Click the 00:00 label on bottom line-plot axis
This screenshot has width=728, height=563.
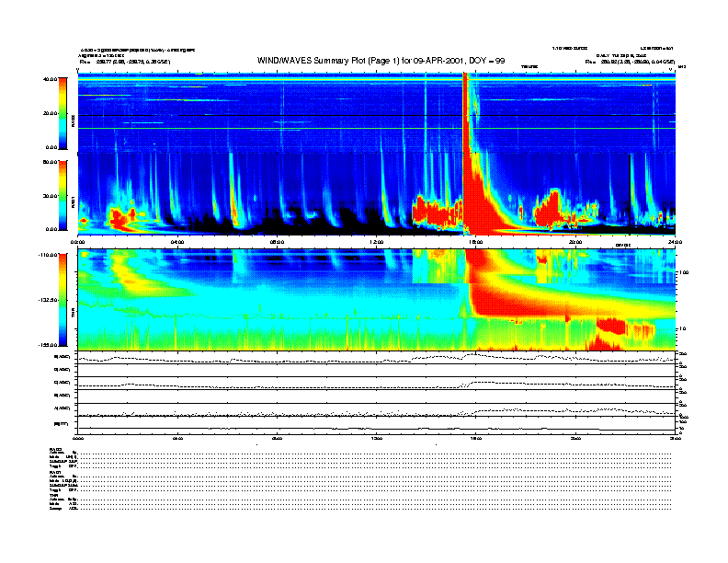click(77, 438)
